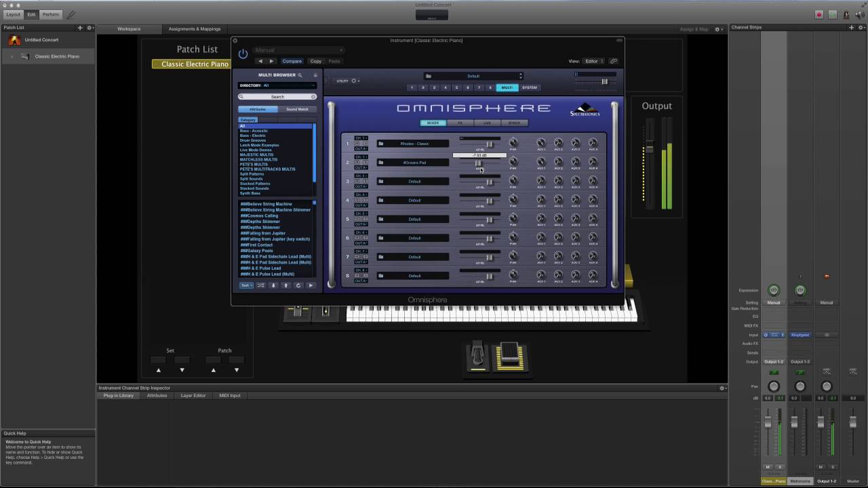
Task: Click the Omnisphere browser Search field
Action: [x=277, y=97]
